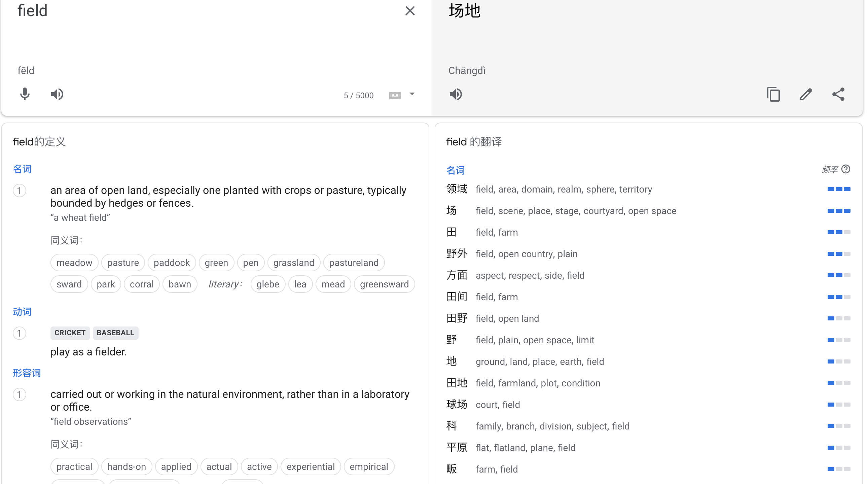Choose the translation 方面
The width and height of the screenshot is (868, 484).
457,275
